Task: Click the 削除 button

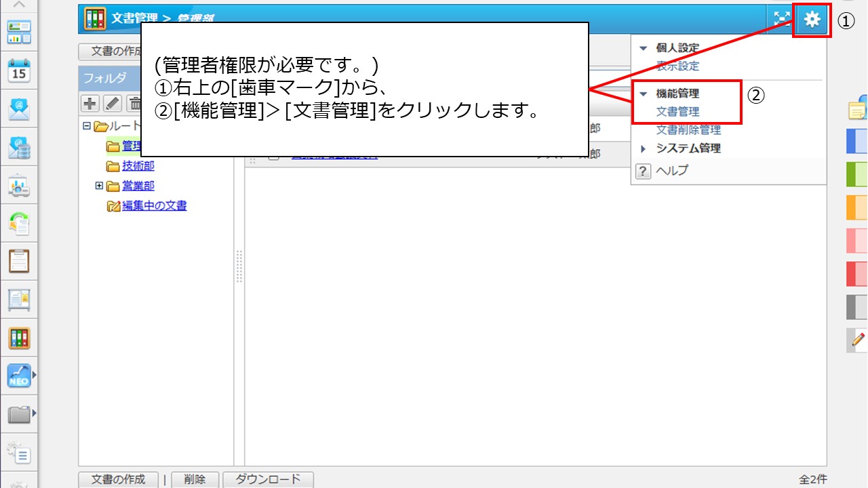Action: click(x=195, y=479)
